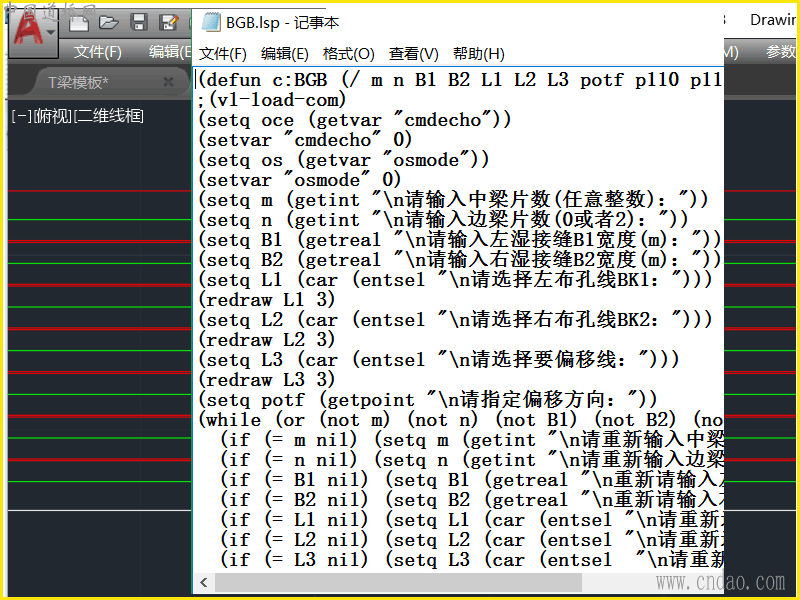Open the 文件(F) menu in Notepad
The width and height of the screenshot is (800, 600).
[x=222, y=54]
